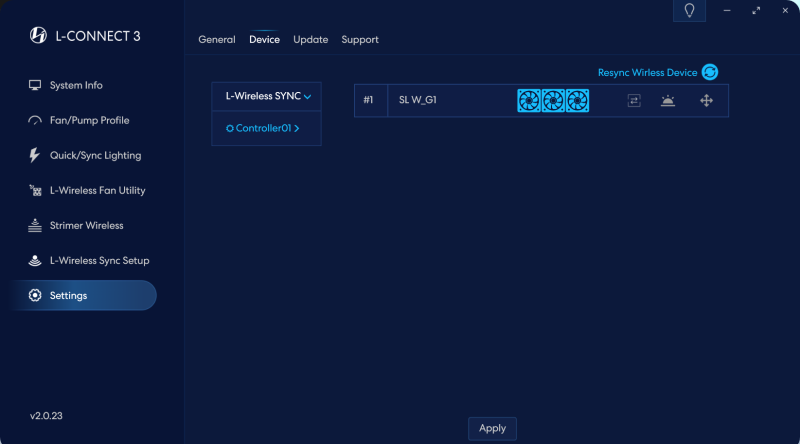Image resolution: width=800 pixels, height=444 pixels.
Task: Click the Fan/Pump Profile gauge icon
Action: click(35, 120)
